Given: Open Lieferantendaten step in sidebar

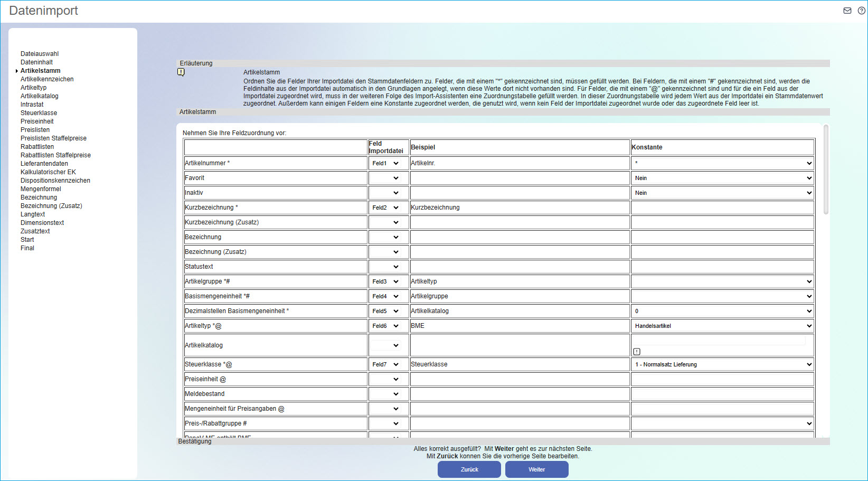Looking at the screenshot, I should point(44,164).
